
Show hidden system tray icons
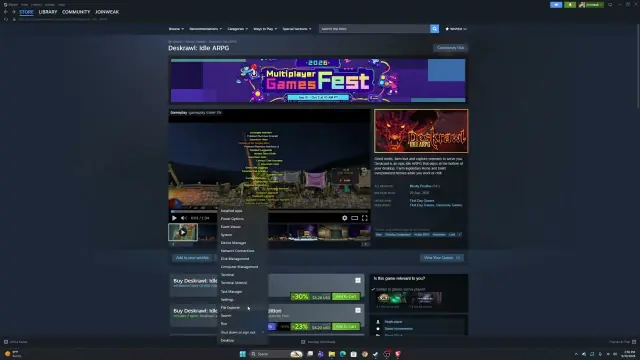pyautogui.click(x=576, y=354)
